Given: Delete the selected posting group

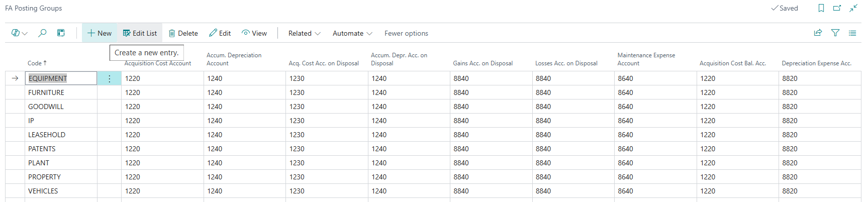Looking at the screenshot, I should coord(183,33).
